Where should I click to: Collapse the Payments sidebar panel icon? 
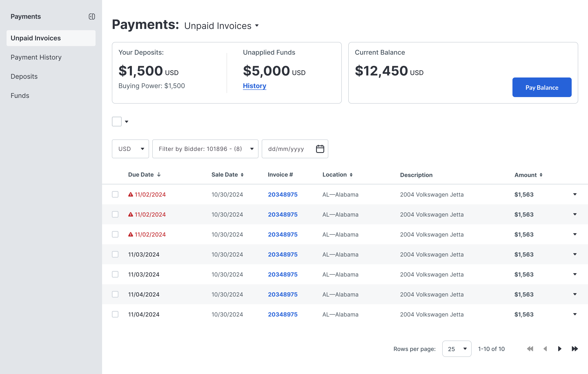92,17
